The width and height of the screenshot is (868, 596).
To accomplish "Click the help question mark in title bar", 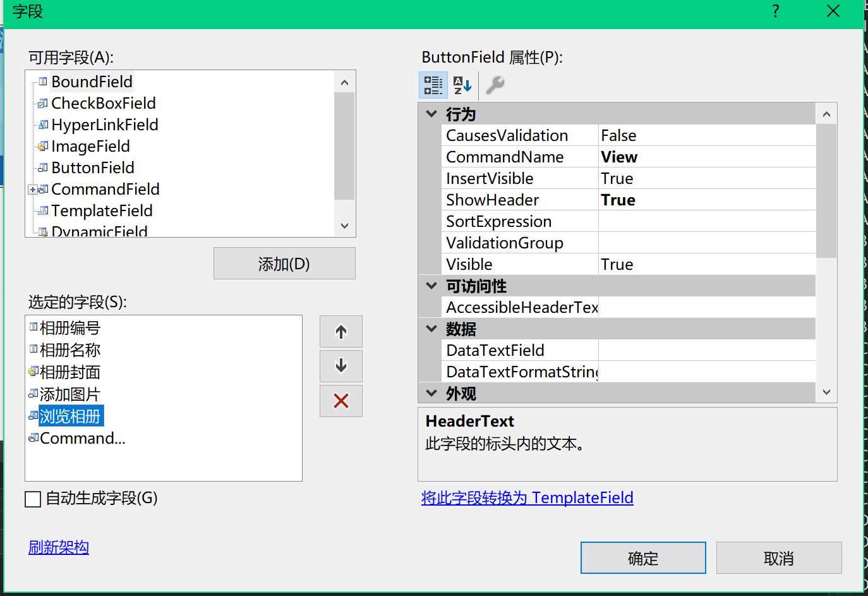I will [776, 11].
